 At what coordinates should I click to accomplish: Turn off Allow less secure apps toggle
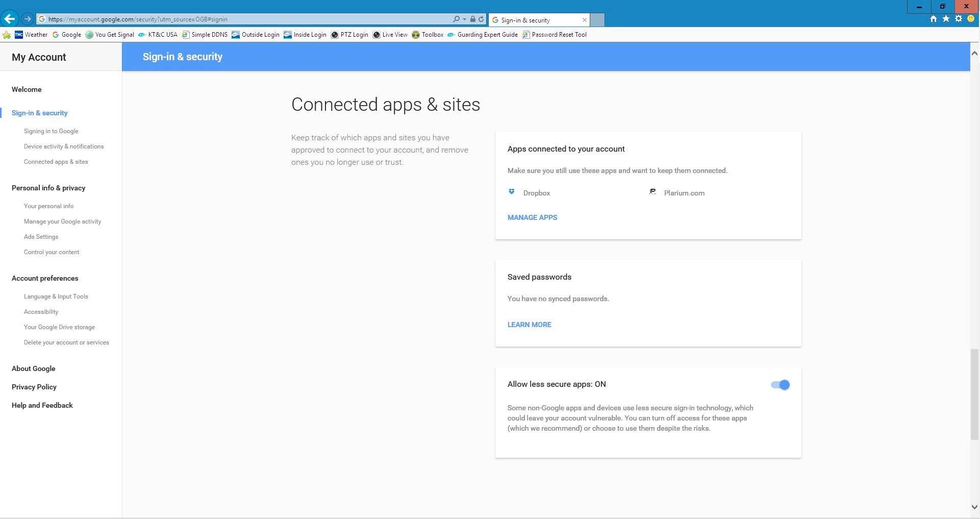pos(780,385)
